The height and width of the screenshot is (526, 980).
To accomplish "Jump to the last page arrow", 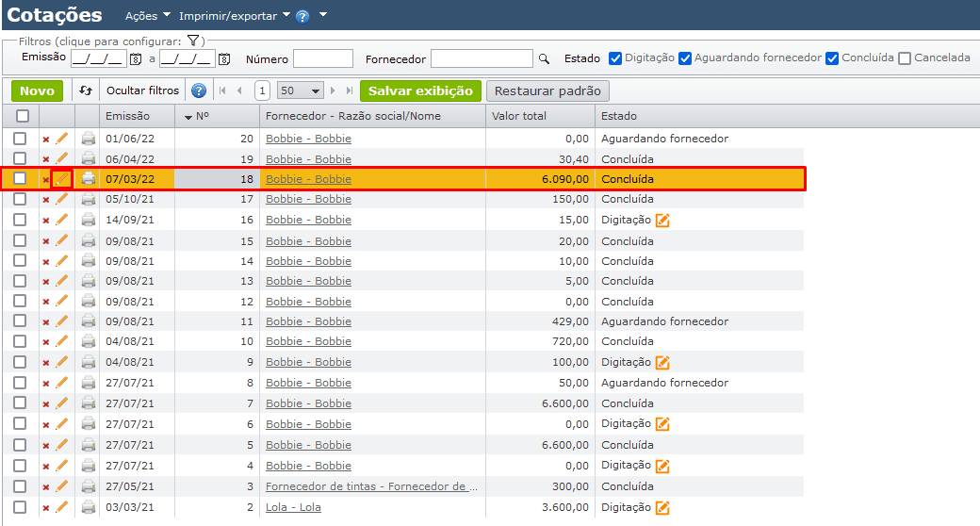I will 350,90.
